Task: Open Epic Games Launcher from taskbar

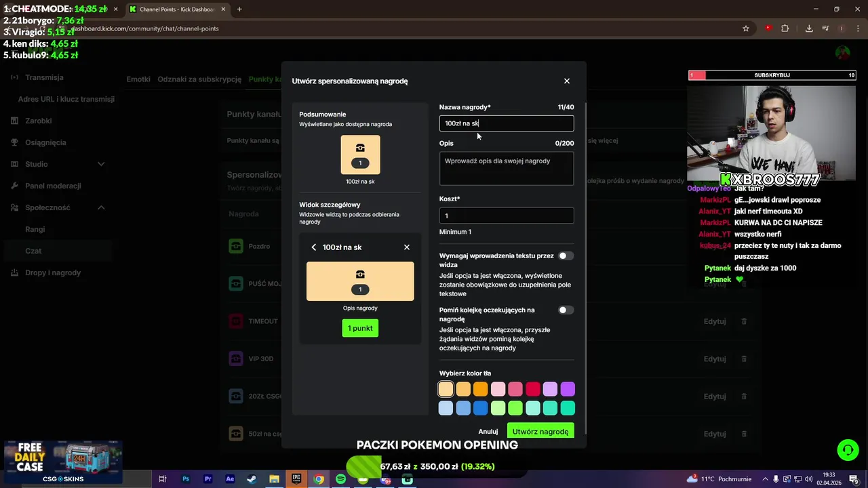Action: [296, 479]
